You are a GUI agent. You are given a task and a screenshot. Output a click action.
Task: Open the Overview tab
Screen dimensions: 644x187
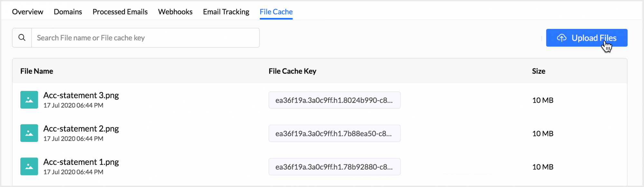pos(28,12)
